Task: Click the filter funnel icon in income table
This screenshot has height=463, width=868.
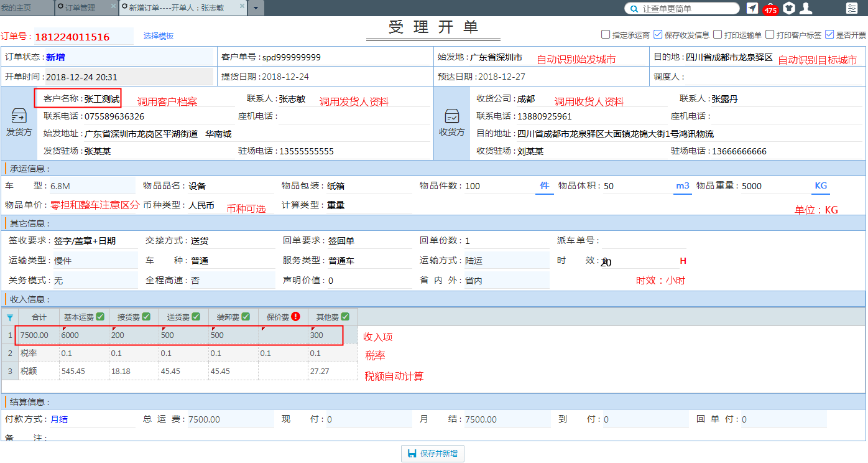Action: [9, 317]
